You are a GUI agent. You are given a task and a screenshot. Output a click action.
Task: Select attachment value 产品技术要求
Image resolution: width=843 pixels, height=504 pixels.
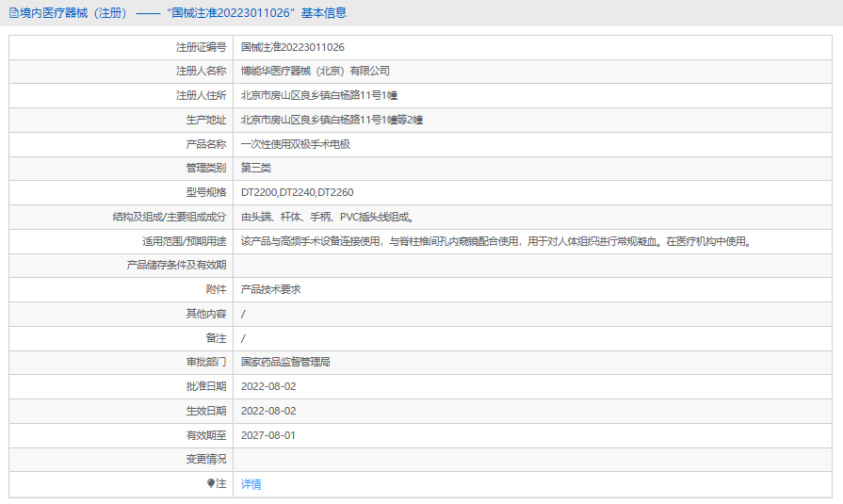click(x=270, y=289)
